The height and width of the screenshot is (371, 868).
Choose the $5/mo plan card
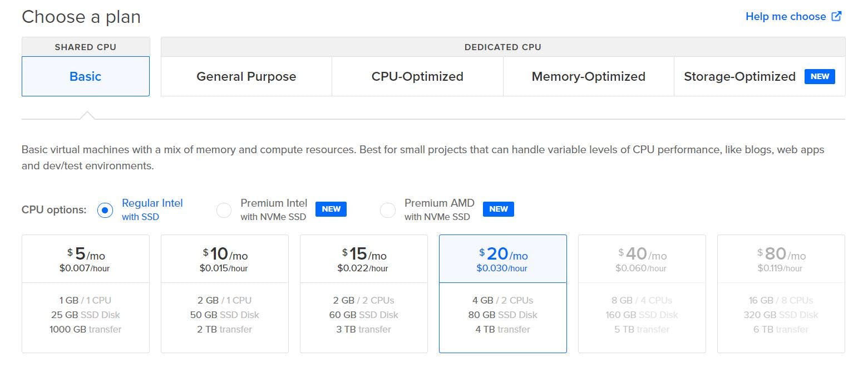(x=86, y=294)
